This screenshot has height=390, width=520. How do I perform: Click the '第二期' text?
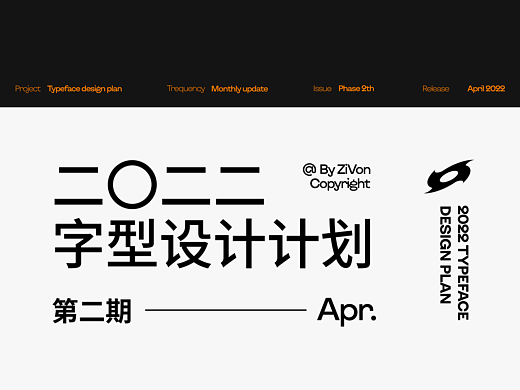(92, 311)
